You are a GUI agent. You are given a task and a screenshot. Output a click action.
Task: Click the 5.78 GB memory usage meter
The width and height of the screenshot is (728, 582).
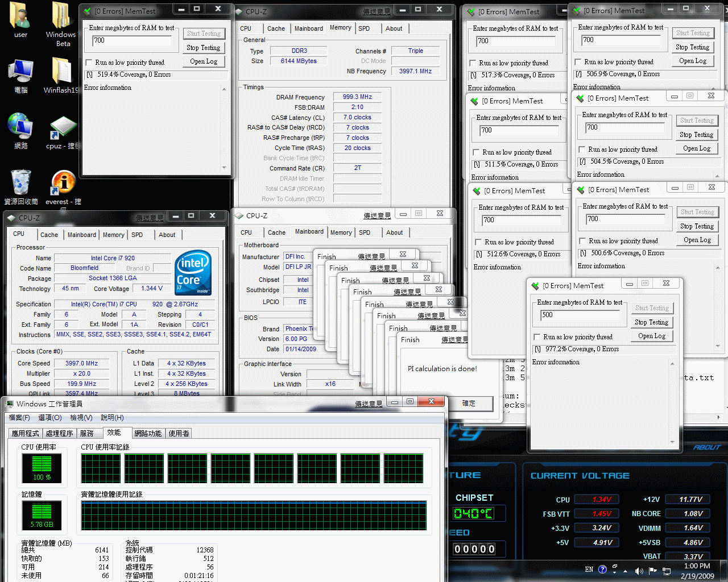[x=42, y=516]
